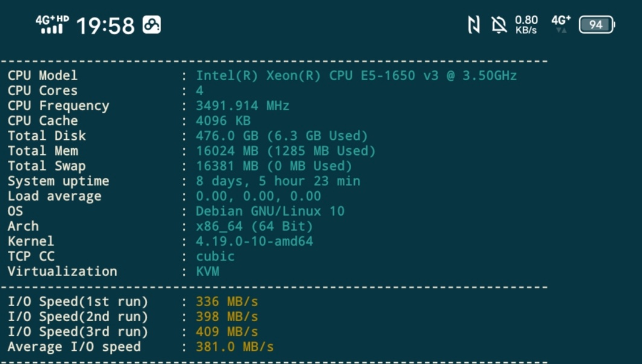Screen dimensions: 642x364
Task: Click the first run I/O speed 336 MB/s
Action: (226, 302)
